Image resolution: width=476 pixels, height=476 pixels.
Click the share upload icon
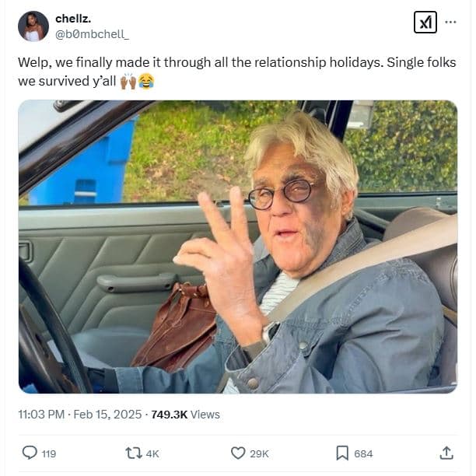tap(446, 453)
